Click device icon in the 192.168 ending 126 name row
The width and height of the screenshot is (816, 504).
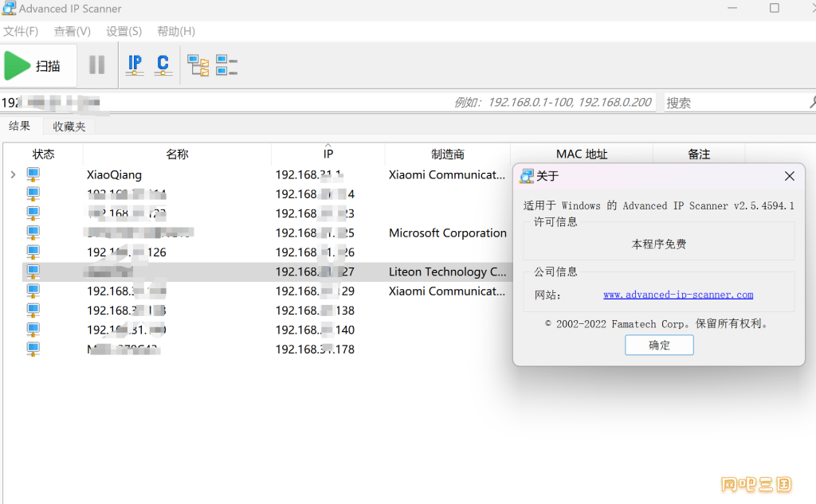point(33,252)
